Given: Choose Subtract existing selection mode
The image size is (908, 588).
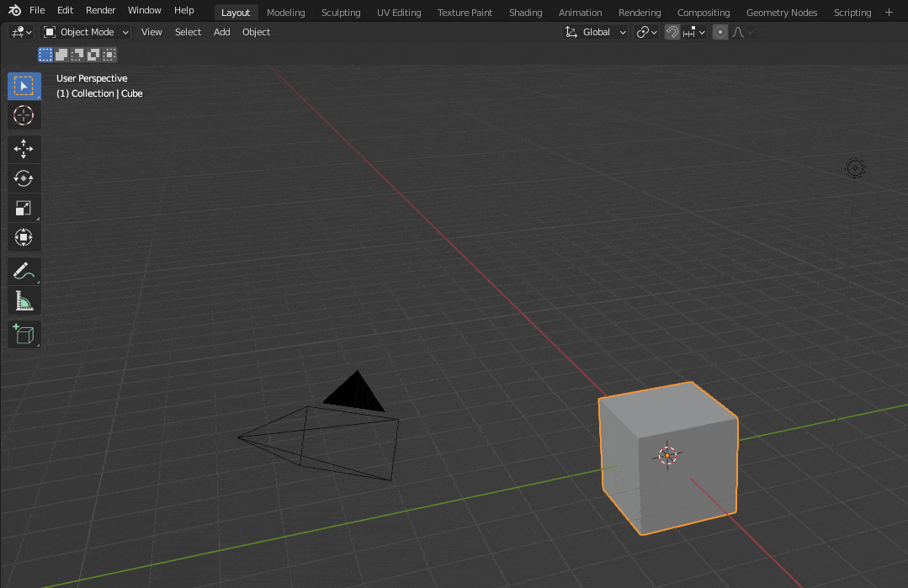Looking at the screenshot, I should [x=77, y=55].
